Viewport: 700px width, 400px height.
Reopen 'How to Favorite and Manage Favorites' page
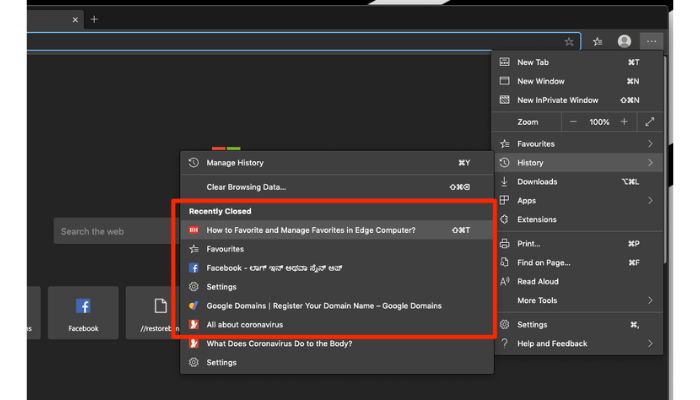point(337,230)
